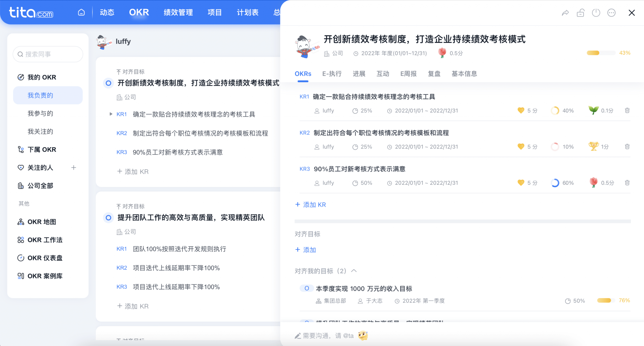
Task: Open the home icon in top navigation
Action: pos(81,12)
